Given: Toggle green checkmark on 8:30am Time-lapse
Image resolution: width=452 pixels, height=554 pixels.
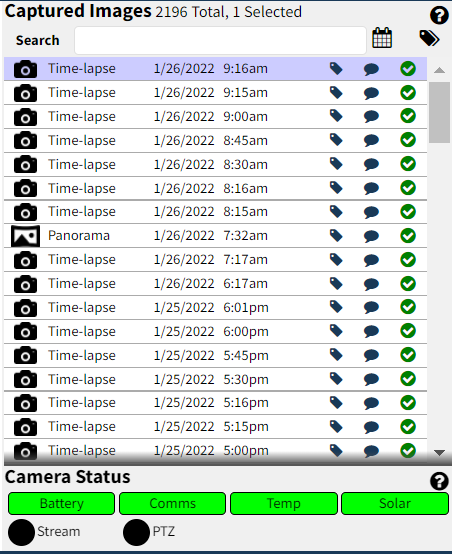Looking at the screenshot, I should (408, 164).
